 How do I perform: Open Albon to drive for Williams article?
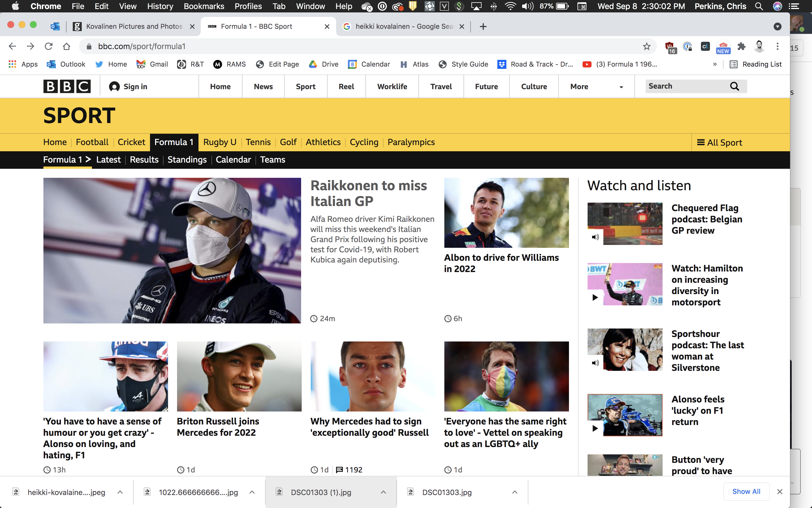501,263
